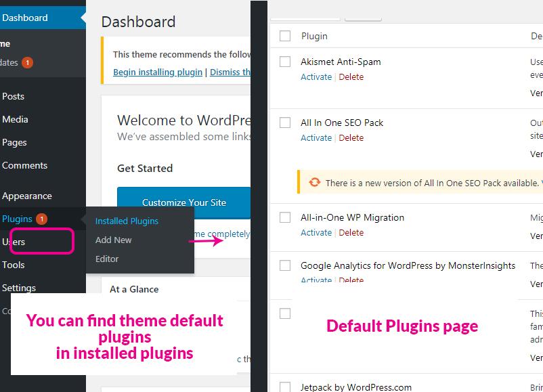Click the All-in-One WP Migration name
The width and height of the screenshot is (543, 392).
[352, 217]
